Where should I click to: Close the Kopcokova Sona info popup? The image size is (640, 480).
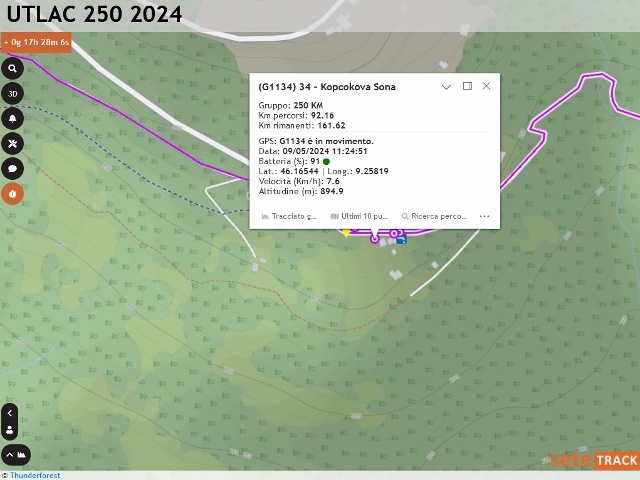[x=486, y=86]
